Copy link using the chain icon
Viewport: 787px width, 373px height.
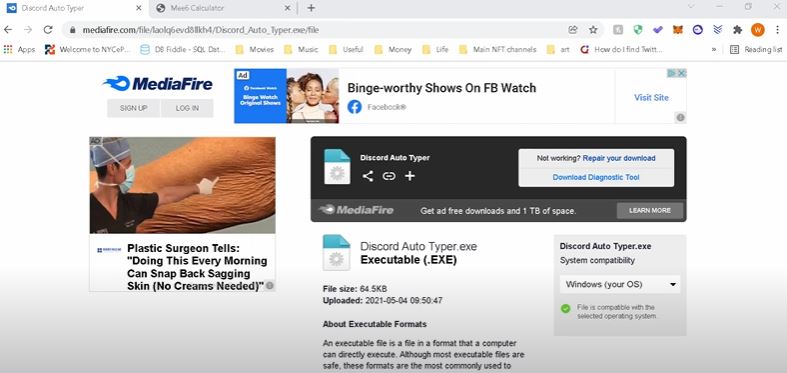(x=389, y=176)
